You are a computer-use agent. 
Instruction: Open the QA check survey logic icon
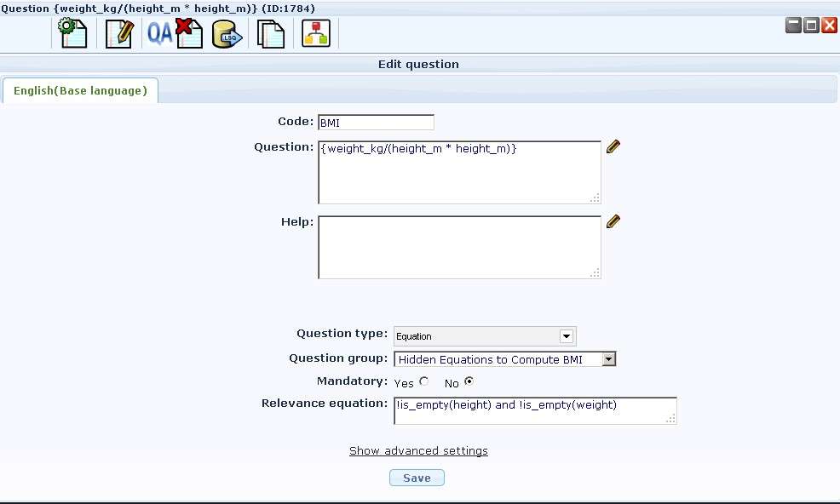[x=159, y=34]
